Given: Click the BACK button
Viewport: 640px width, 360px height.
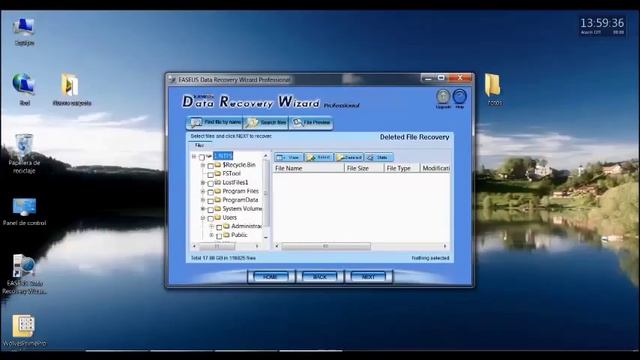Looking at the screenshot, I should pyautogui.click(x=319, y=277).
